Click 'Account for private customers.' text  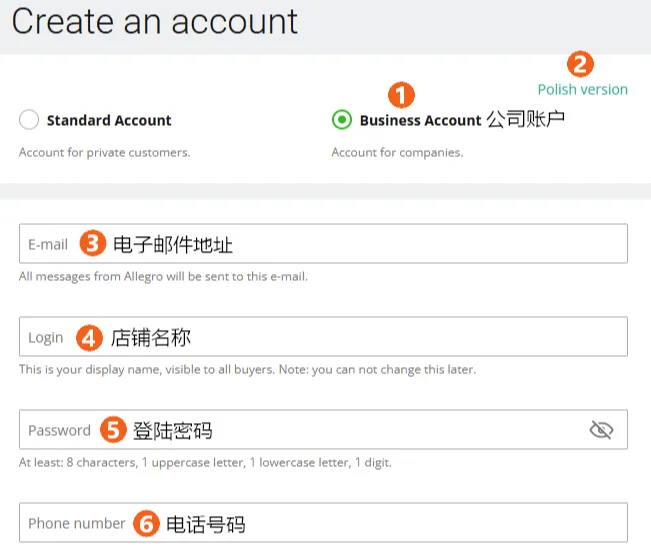click(x=104, y=152)
